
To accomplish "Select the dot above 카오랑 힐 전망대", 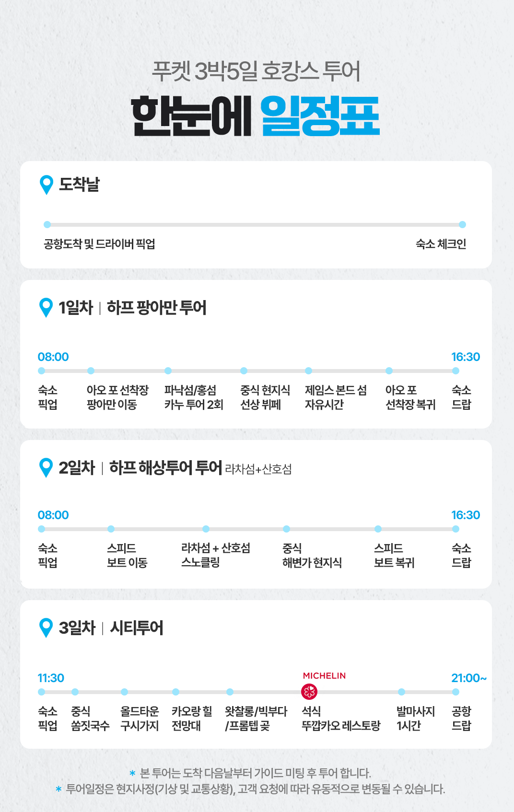I will (175, 692).
